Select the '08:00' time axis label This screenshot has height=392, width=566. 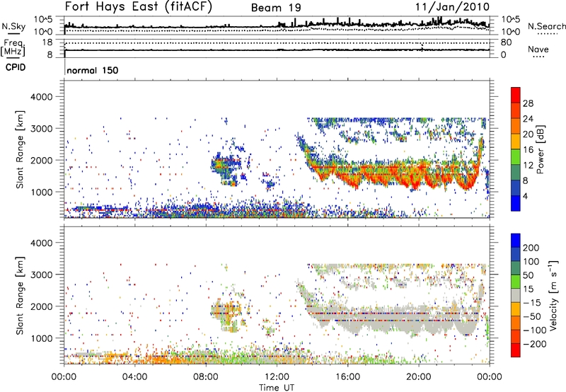tap(206, 377)
